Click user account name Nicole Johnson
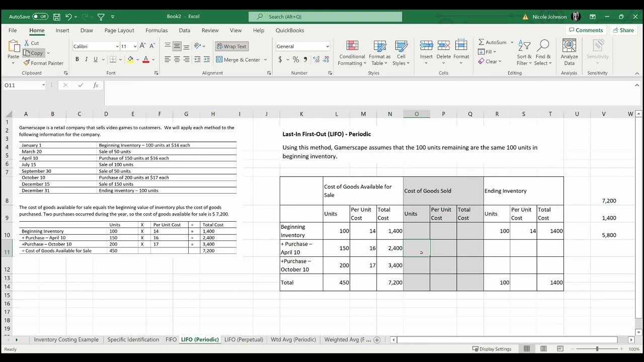The height and width of the screenshot is (362, 644). click(x=549, y=17)
